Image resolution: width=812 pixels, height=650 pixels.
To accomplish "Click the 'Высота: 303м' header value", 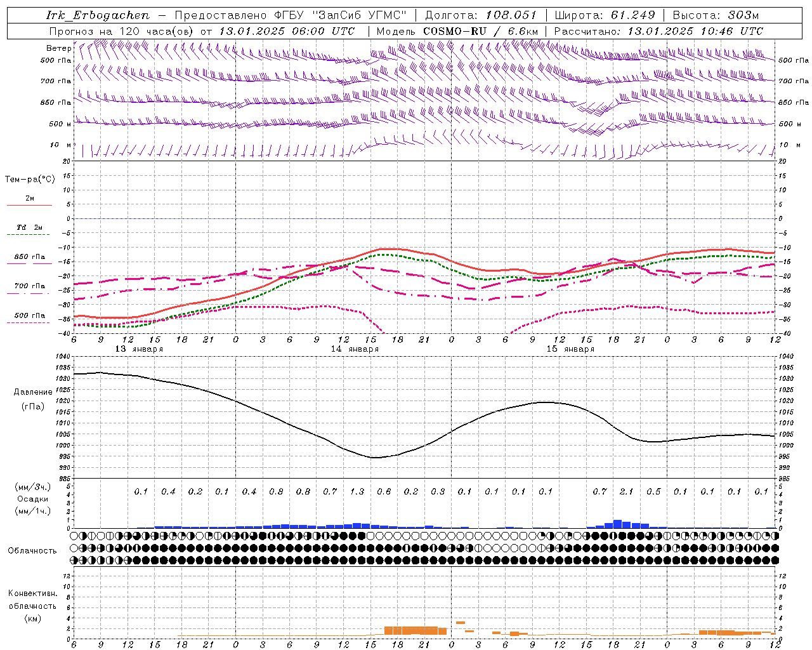I will 716,15.
